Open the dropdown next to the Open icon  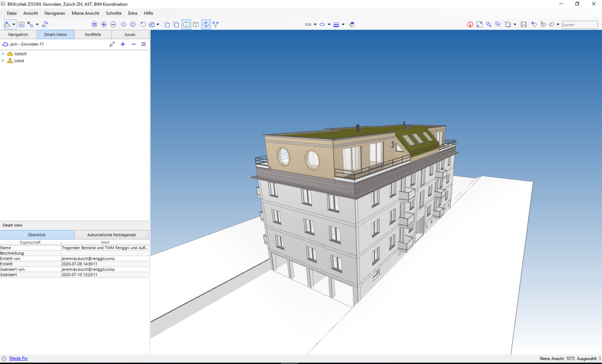click(14, 24)
